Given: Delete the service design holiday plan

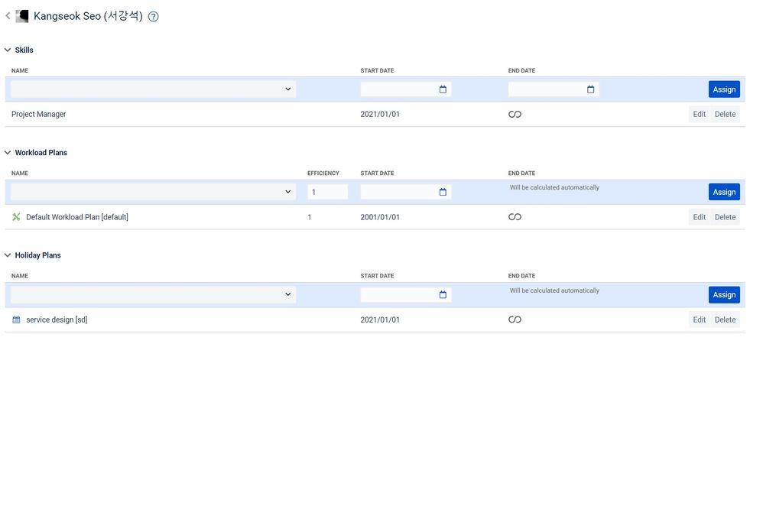Looking at the screenshot, I should click(x=725, y=320).
